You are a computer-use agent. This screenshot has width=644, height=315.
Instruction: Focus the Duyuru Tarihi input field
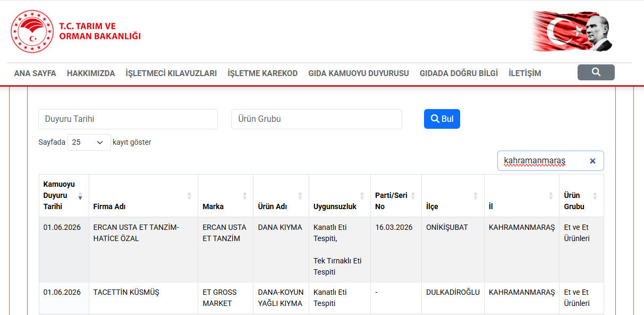[x=128, y=119]
